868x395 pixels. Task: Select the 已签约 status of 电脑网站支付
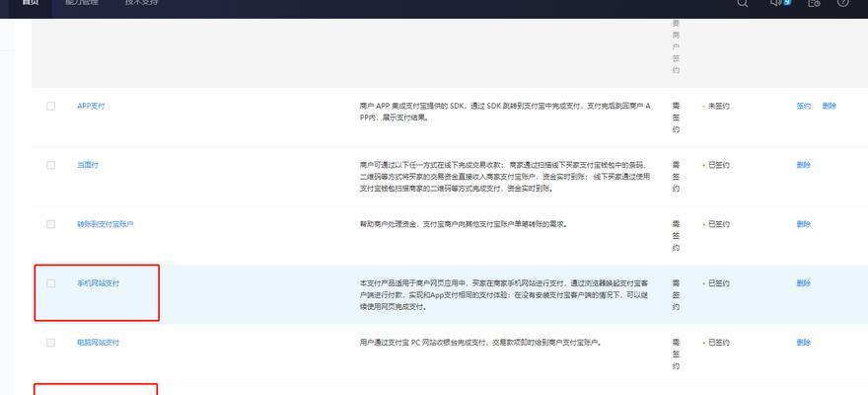pyautogui.click(x=716, y=343)
